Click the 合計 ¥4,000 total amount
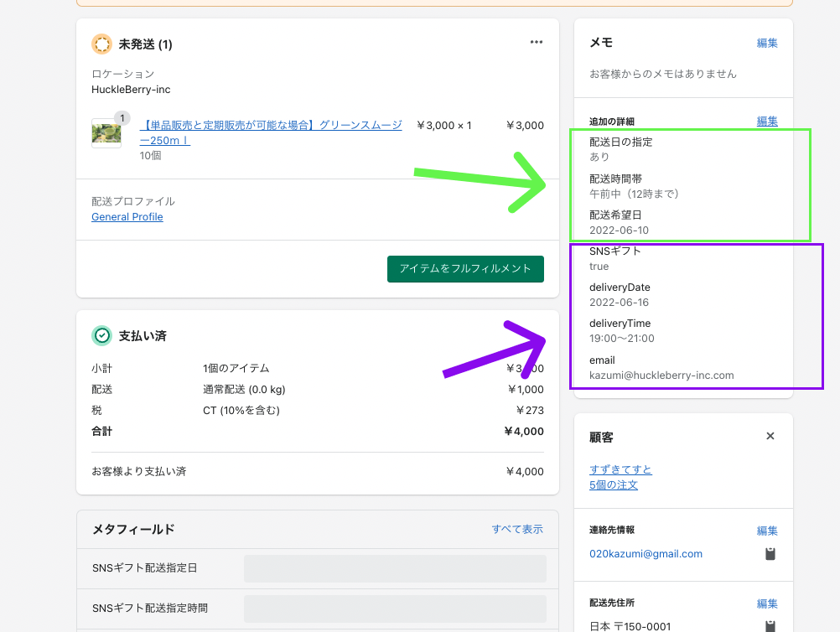This screenshot has width=840, height=632. pos(524,431)
